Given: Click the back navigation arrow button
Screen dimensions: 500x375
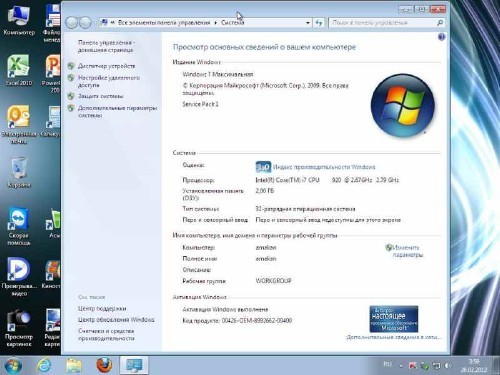Looking at the screenshot, I should (71, 23).
